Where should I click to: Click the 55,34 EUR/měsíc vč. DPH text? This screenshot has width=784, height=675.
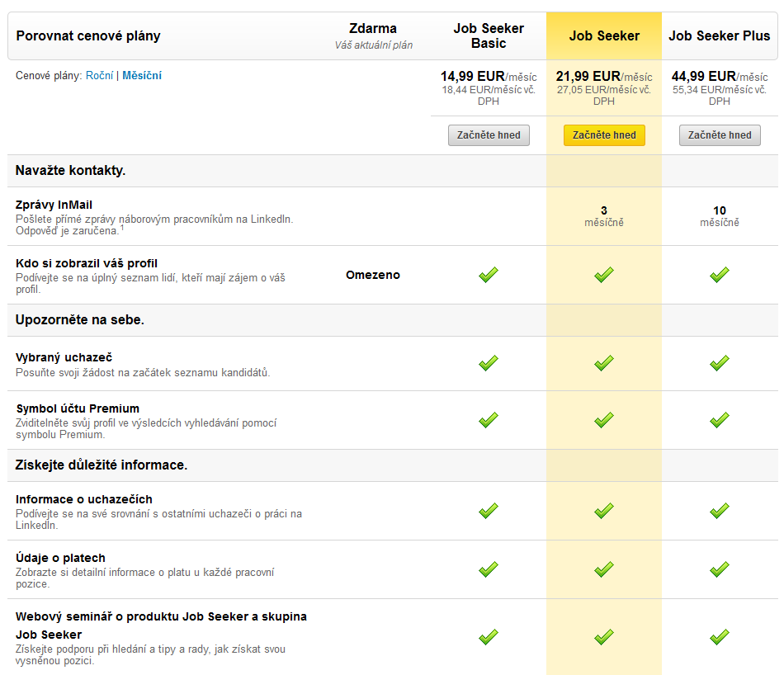(x=720, y=96)
